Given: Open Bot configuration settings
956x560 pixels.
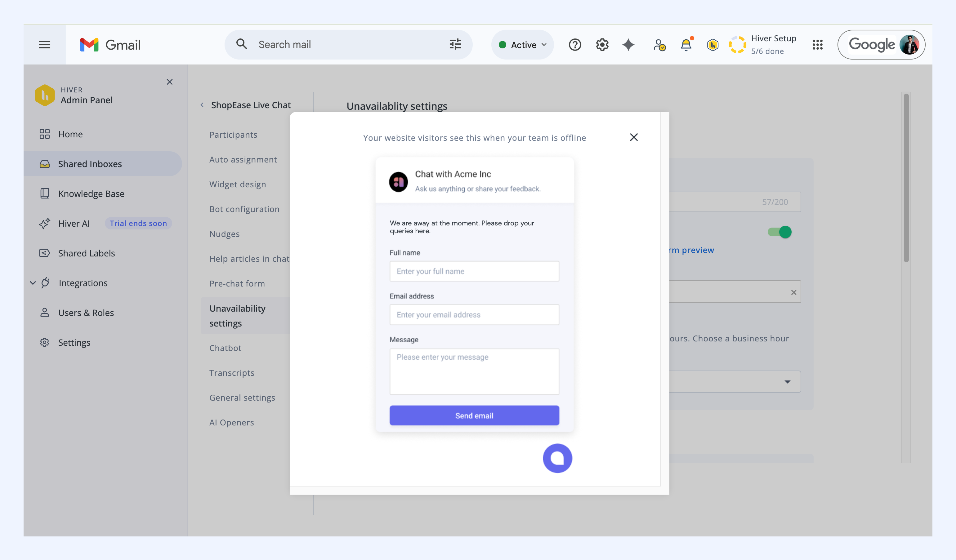Looking at the screenshot, I should click(244, 209).
